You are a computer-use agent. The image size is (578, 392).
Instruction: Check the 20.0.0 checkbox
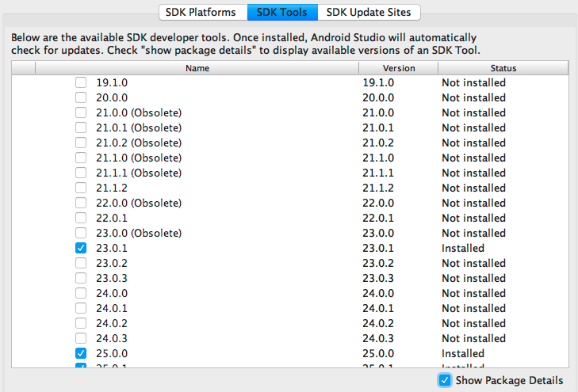(x=81, y=97)
